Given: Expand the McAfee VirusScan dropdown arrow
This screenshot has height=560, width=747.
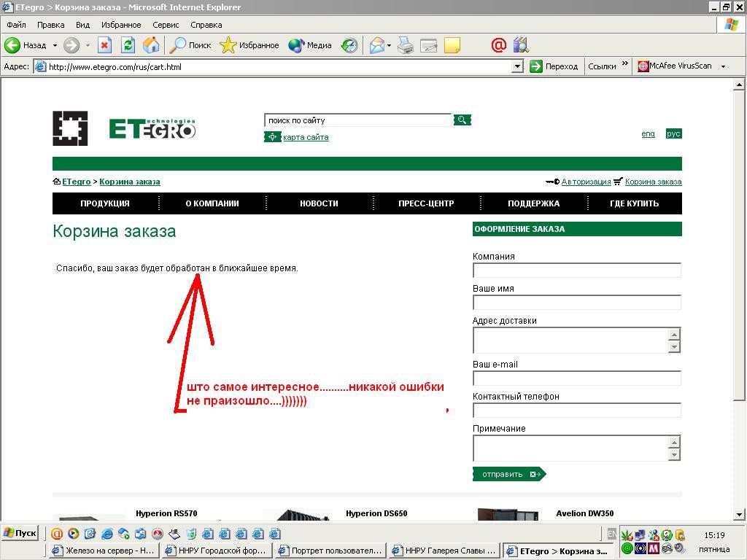Looking at the screenshot, I should 723,66.
